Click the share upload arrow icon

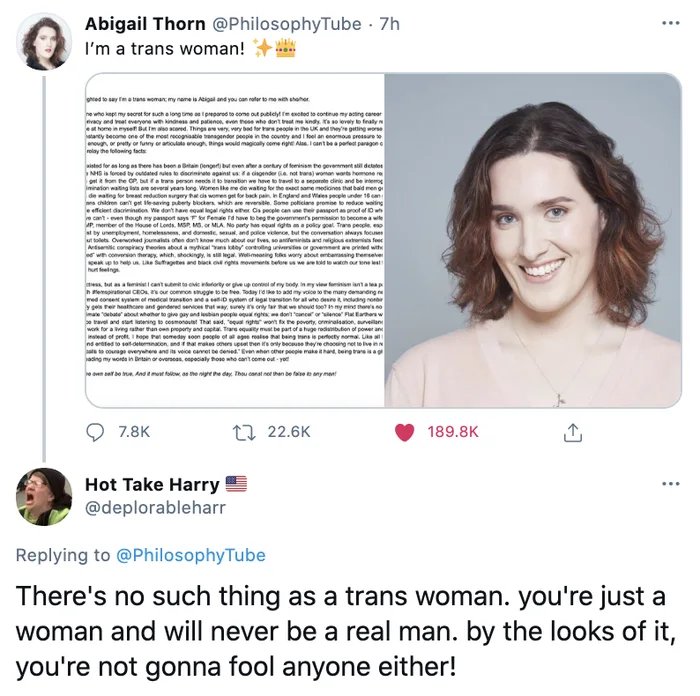click(574, 431)
